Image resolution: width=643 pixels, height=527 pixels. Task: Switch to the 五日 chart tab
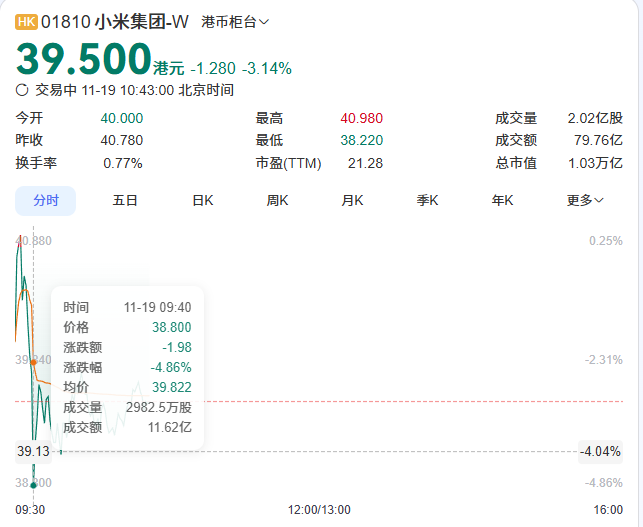125,201
